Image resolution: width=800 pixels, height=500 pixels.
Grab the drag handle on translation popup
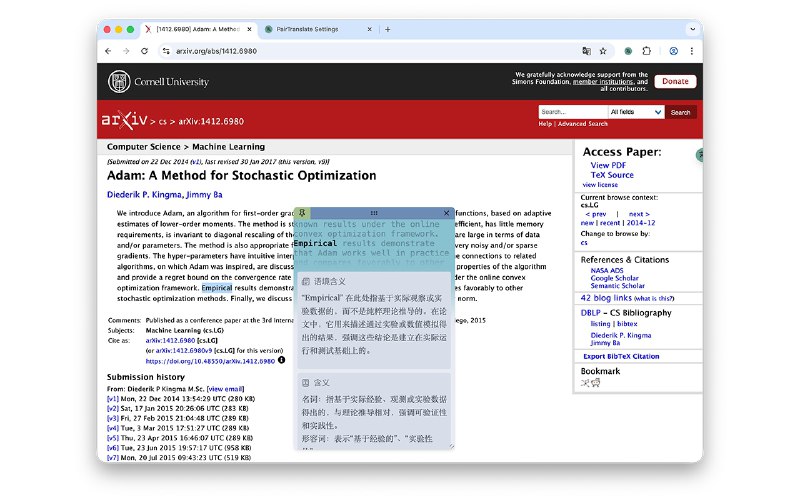click(374, 214)
